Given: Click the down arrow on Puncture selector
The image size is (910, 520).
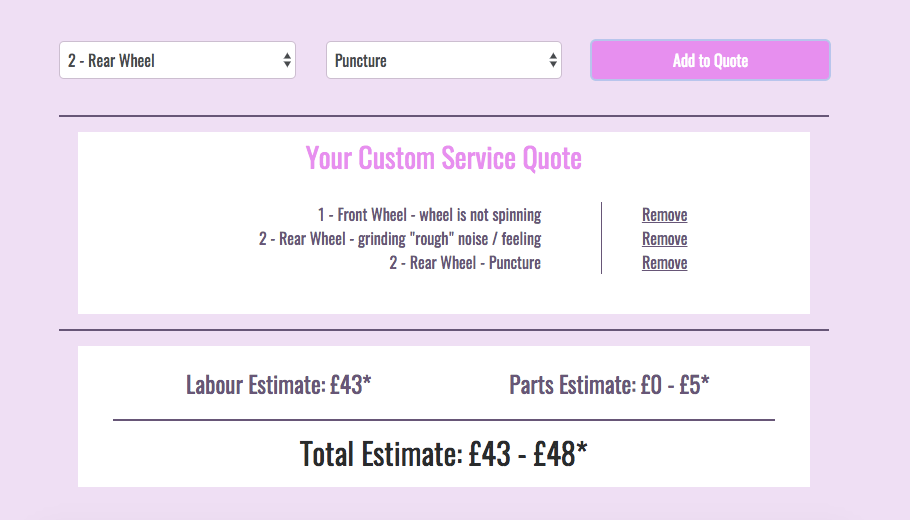Looking at the screenshot, I should [552, 64].
